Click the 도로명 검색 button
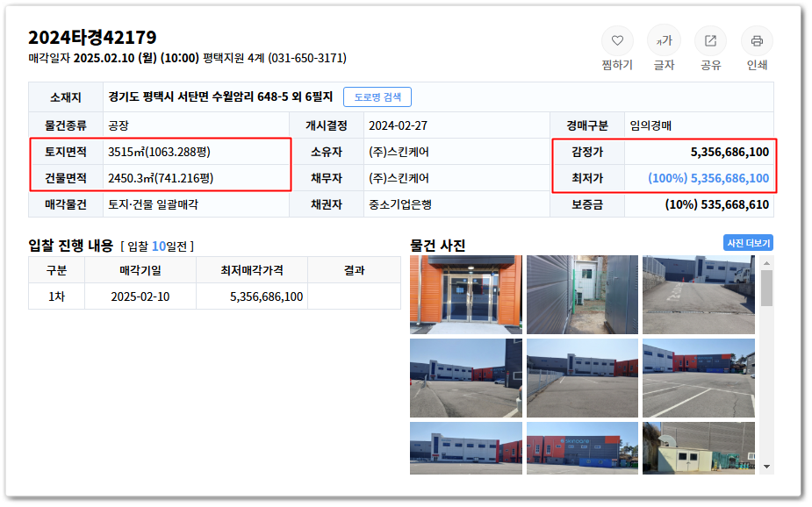This screenshot has height=507, width=812. pyautogui.click(x=377, y=97)
